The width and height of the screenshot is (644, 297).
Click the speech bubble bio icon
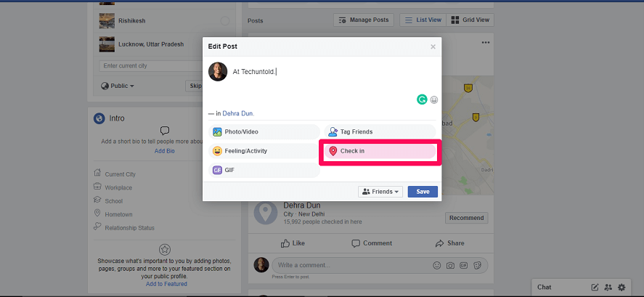165,131
